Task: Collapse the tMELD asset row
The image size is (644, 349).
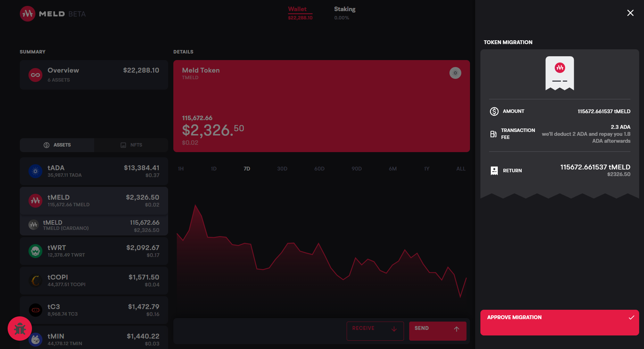Action: 94,201
